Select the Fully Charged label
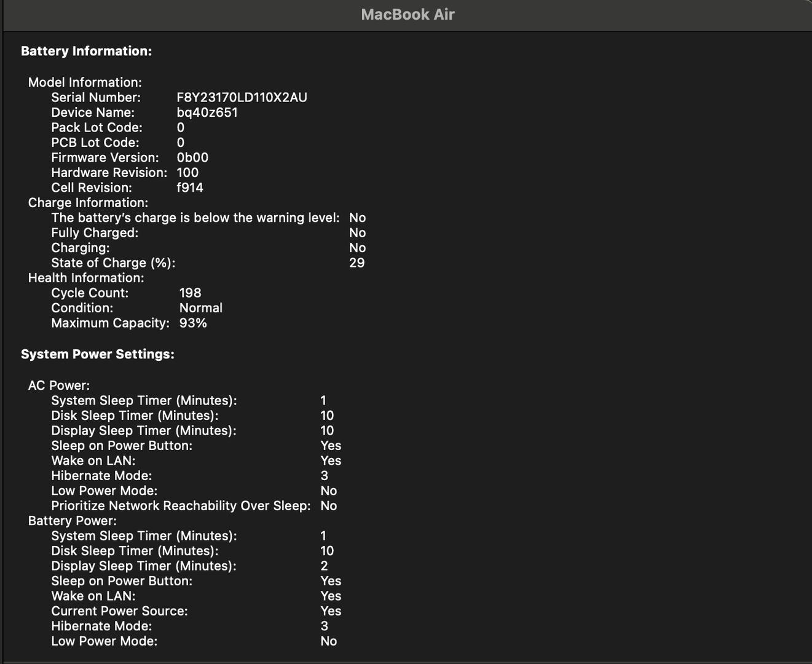This screenshot has width=812, height=664. 95,232
